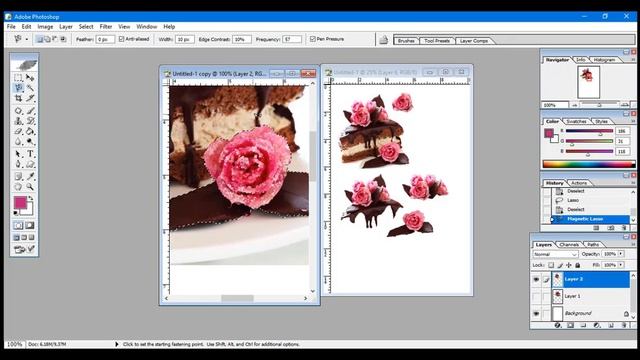Click the delete layer trash icon
Viewport: 640px width, 360px height.
pyautogui.click(x=624, y=325)
